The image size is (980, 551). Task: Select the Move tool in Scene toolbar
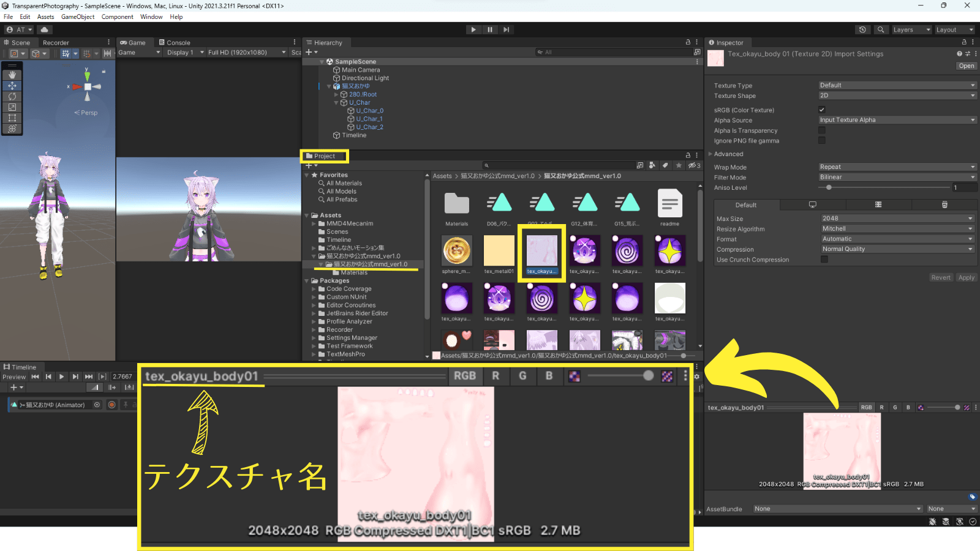click(12, 86)
